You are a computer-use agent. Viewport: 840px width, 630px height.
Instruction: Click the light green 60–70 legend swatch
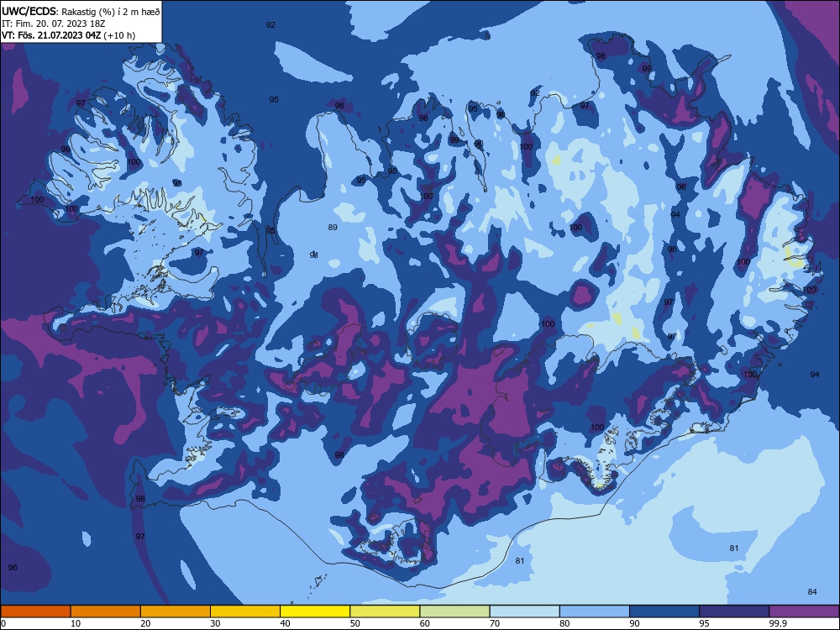(454, 612)
